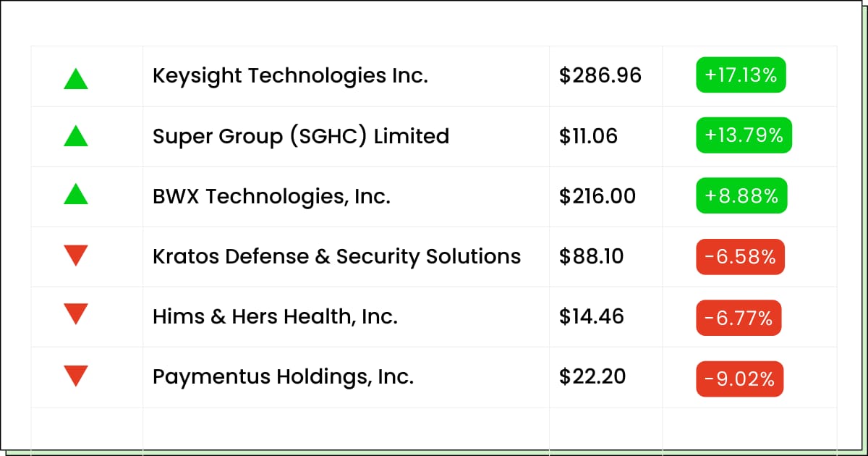Select the red down arrow for Hims & Hers

tap(76, 314)
